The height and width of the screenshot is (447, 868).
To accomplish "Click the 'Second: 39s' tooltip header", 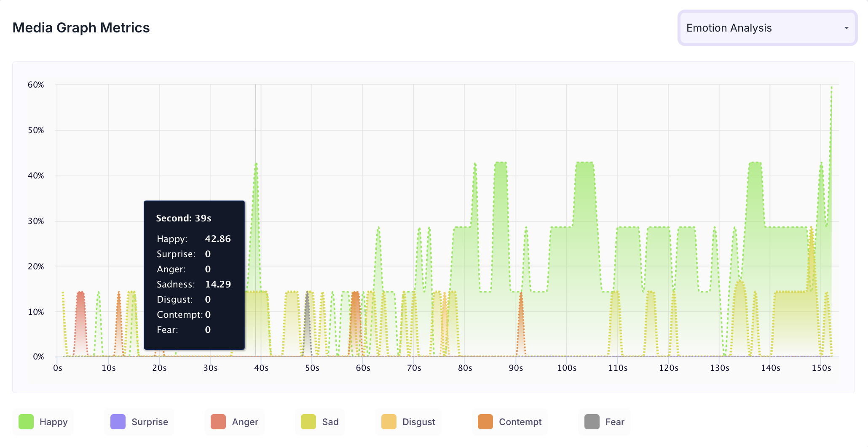I will point(184,218).
